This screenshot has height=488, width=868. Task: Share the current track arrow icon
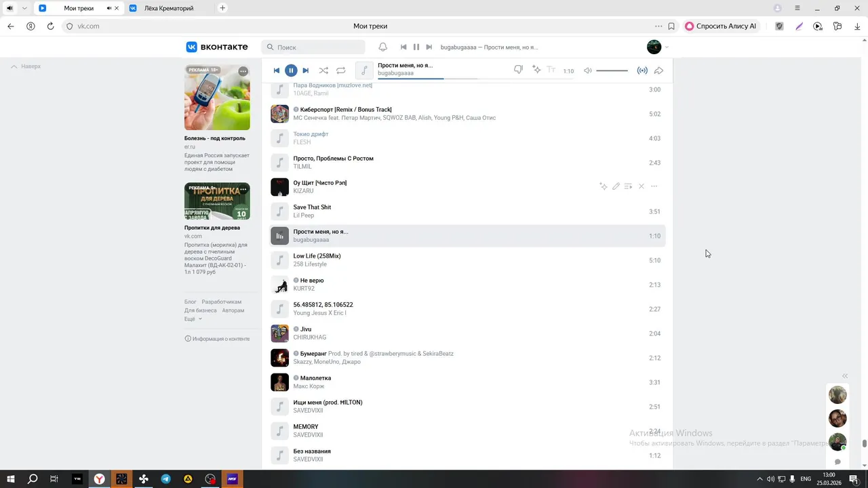tap(658, 70)
